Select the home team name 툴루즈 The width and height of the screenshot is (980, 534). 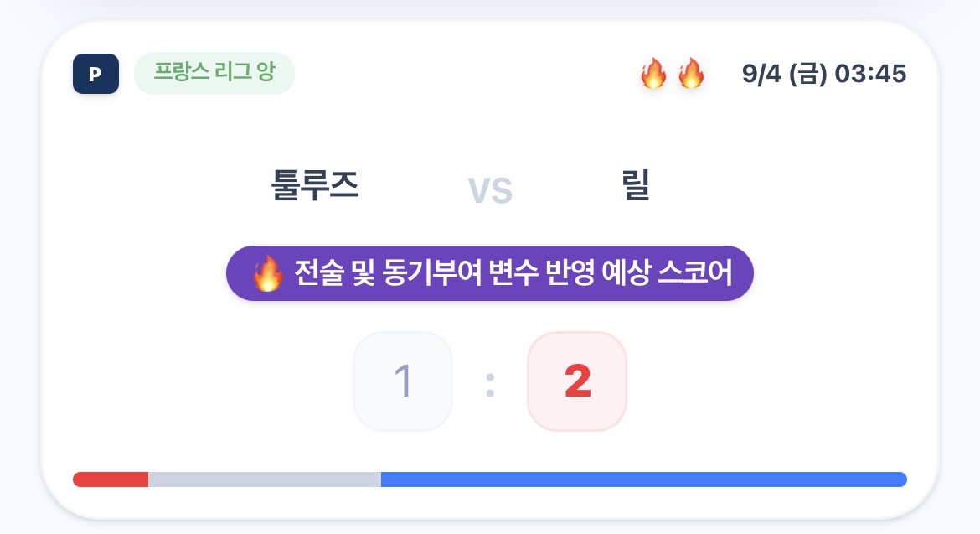click(315, 185)
